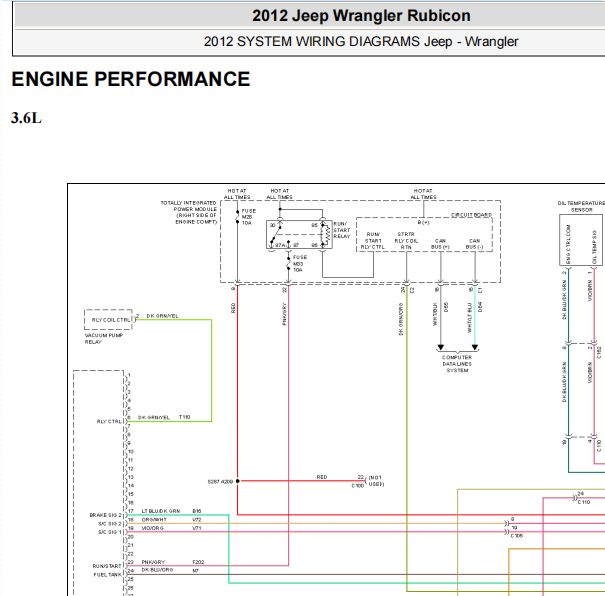Click the "TOTALLY INTEGRATED POWER MODULE" label
The width and height of the screenshot is (605, 596).
tap(189, 212)
